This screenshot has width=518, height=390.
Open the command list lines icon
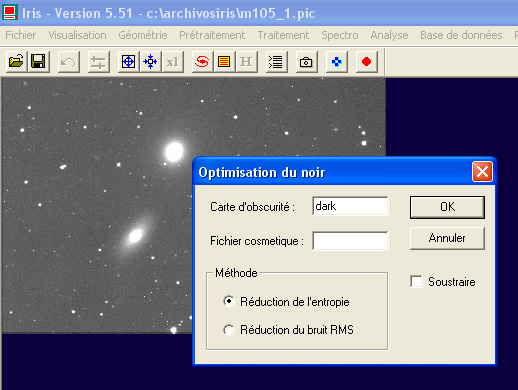pyautogui.click(x=276, y=62)
